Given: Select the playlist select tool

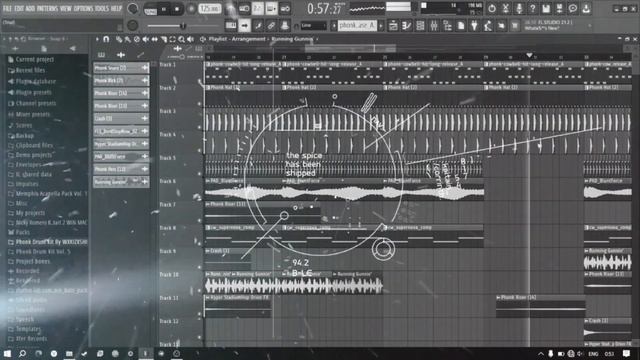Looking at the screenshot, I should tap(172, 39).
